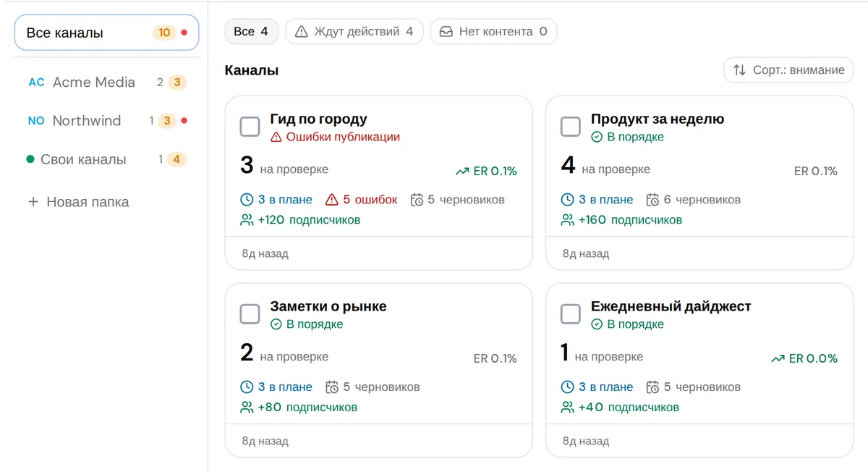Click 3 в плане in Ежедневный дайджест card
This screenshot has height=472, width=868.
[x=605, y=387]
